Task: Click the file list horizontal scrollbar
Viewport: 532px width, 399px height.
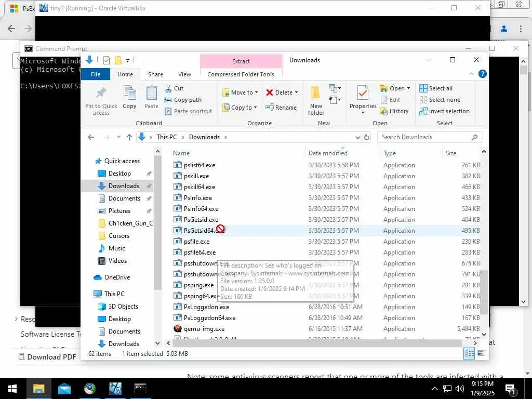Action: pos(317,343)
